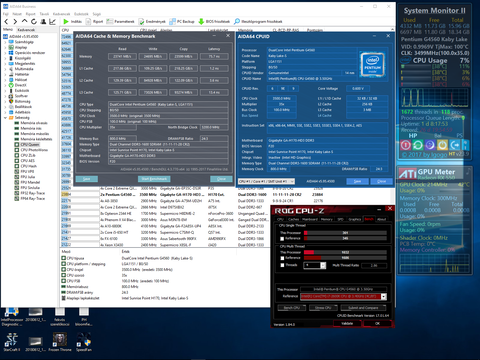480x360 pixels.
Task: Select Memória olvasás benchmark in the tree
Action: (x=31, y=123)
